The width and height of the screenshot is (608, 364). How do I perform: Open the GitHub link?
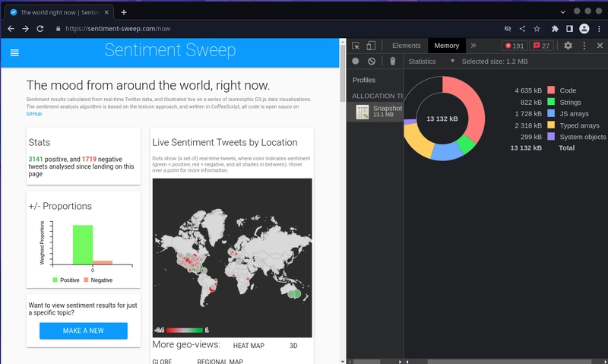point(33,114)
